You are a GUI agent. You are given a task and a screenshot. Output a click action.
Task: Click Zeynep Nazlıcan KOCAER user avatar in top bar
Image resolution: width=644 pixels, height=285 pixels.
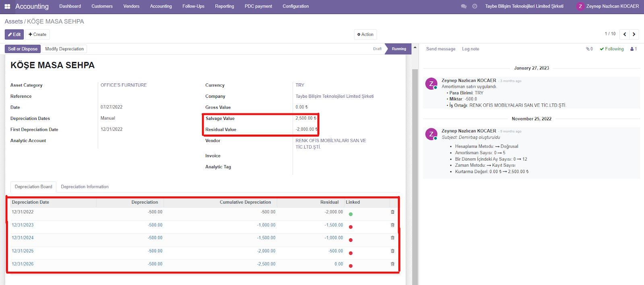tap(580, 6)
